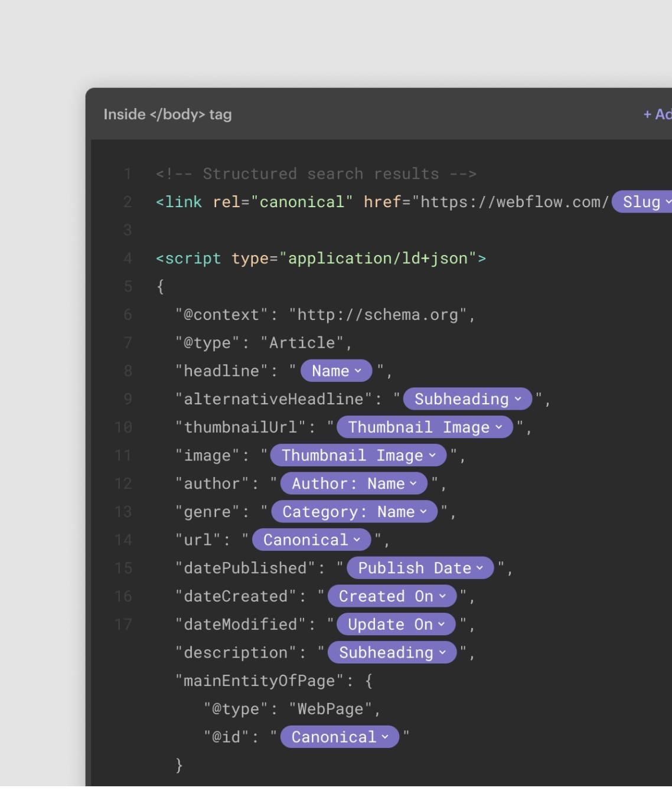672x791 pixels.
Task: Click the Author: Name field pill
Action: (x=353, y=483)
